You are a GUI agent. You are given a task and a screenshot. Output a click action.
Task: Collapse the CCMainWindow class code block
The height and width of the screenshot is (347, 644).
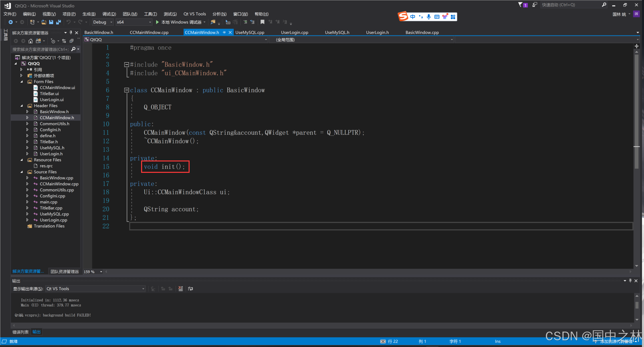click(126, 90)
